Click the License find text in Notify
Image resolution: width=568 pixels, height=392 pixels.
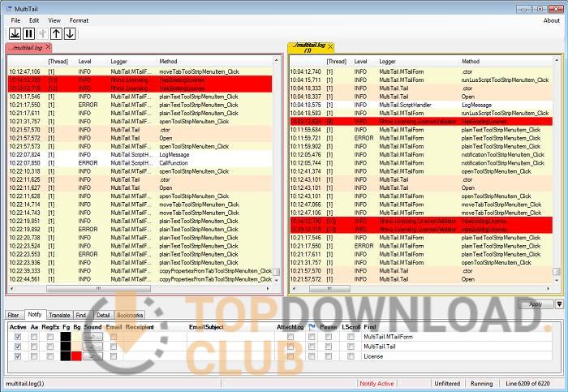pyautogui.click(x=373, y=356)
